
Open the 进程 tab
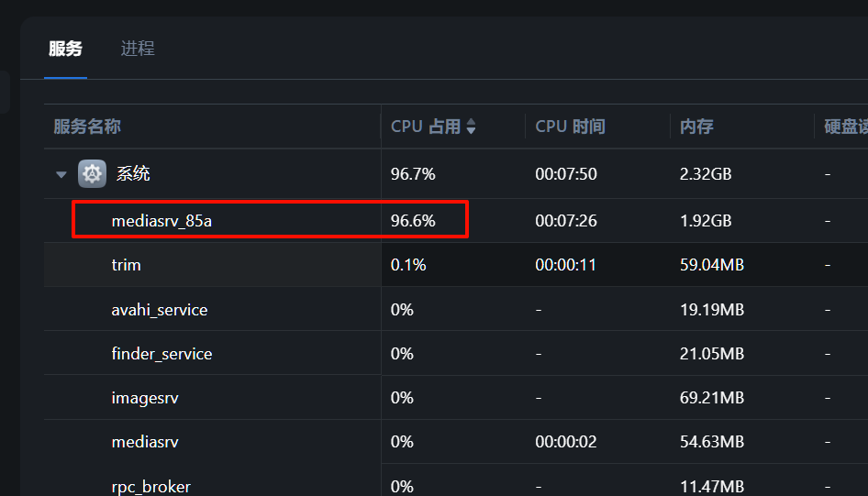(138, 50)
